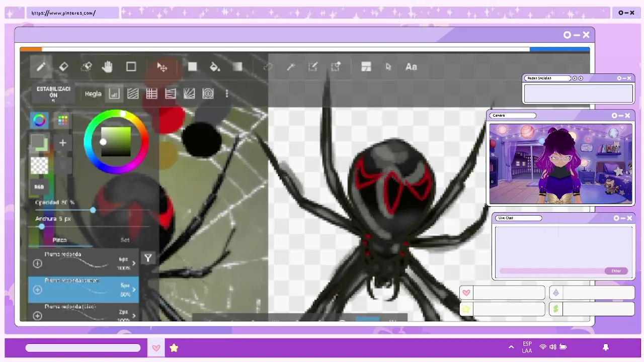Screen dimensions: 644x362
Task: Enable the vanishing point ruler
Action: (170, 94)
